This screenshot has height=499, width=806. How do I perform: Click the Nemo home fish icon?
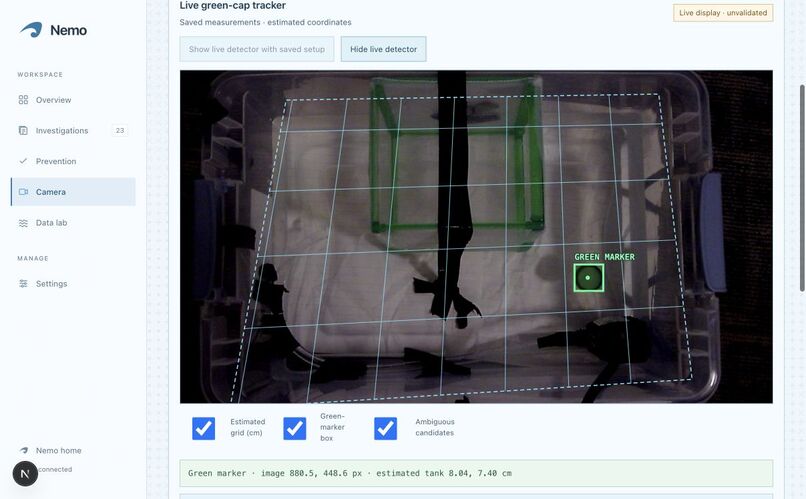tap(24, 450)
